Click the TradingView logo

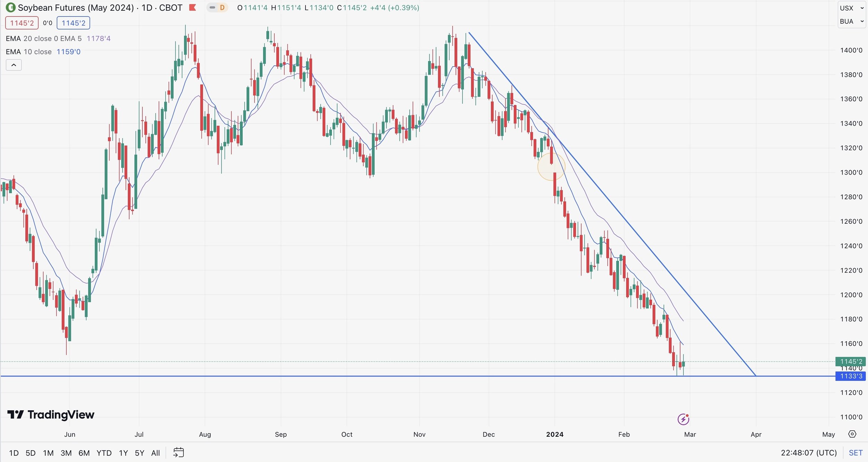pos(51,414)
